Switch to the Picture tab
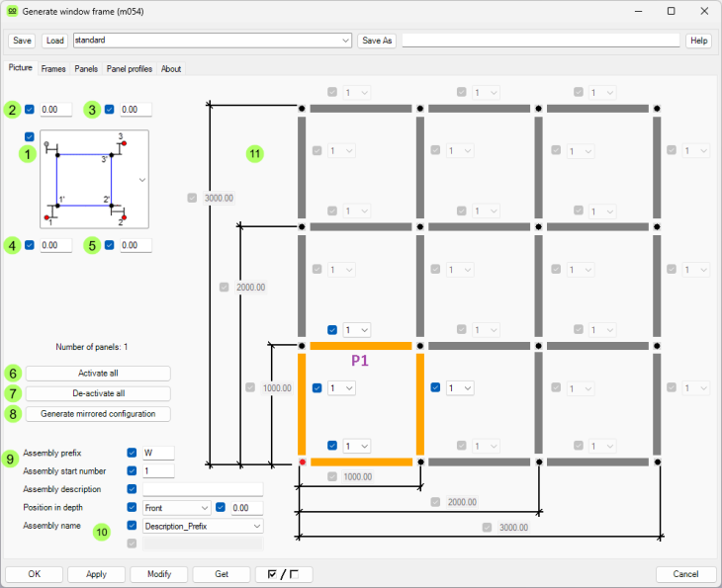The height and width of the screenshot is (588, 722). pyautogui.click(x=20, y=67)
